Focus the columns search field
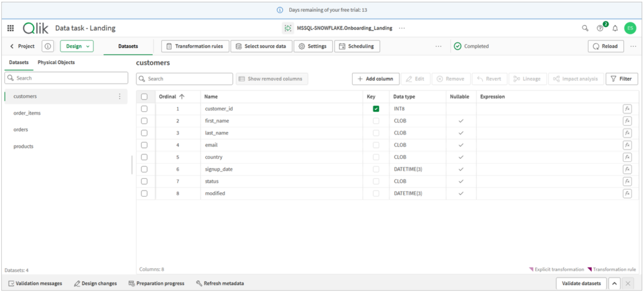Image resolution: width=644 pixels, height=292 pixels. (x=184, y=78)
